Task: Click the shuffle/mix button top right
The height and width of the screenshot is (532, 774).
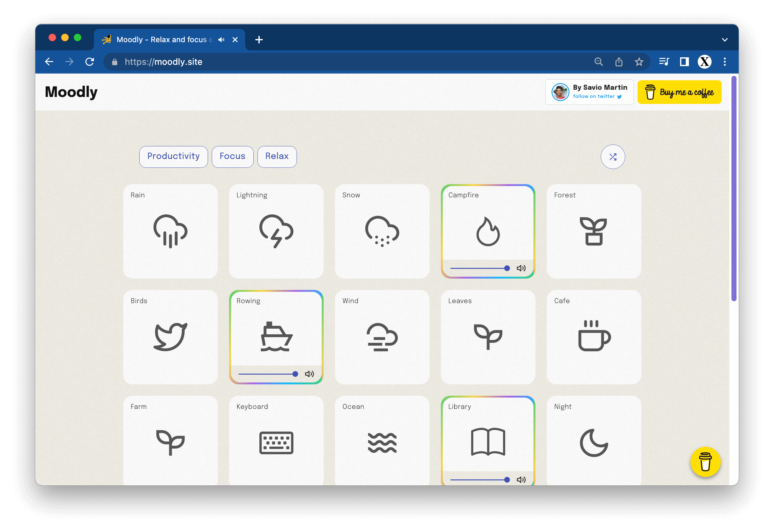Action: point(614,156)
